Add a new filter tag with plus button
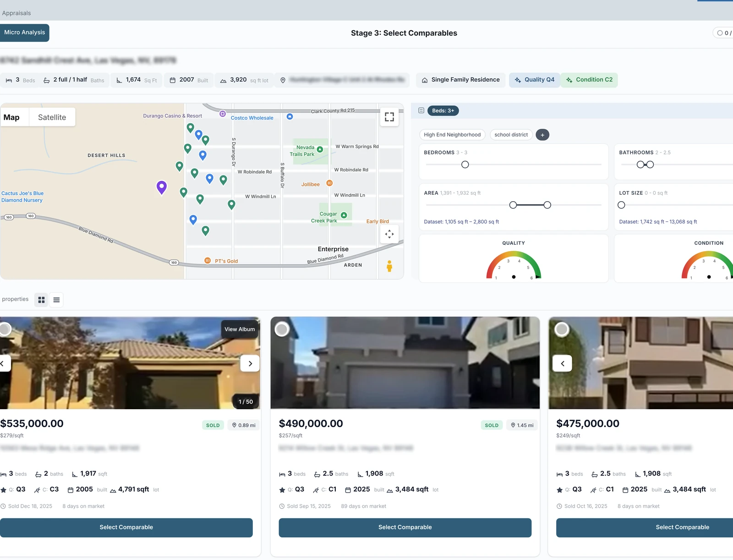733x560 pixels. [x=542, y=135]
